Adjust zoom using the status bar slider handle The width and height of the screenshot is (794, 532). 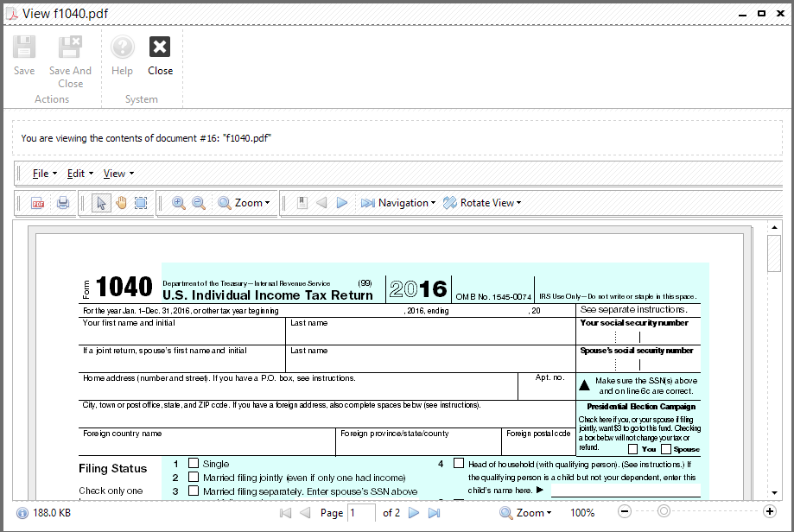664,512
